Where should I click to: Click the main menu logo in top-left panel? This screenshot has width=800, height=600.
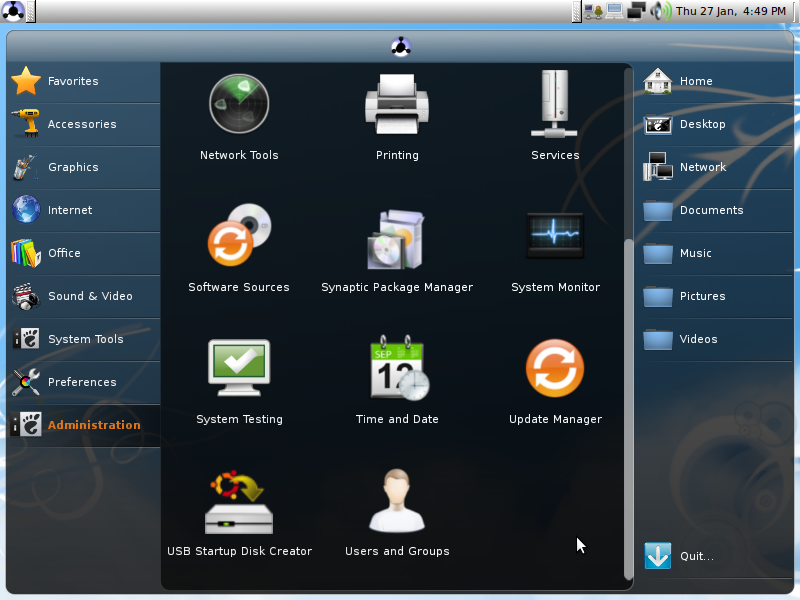click(13, 11)
